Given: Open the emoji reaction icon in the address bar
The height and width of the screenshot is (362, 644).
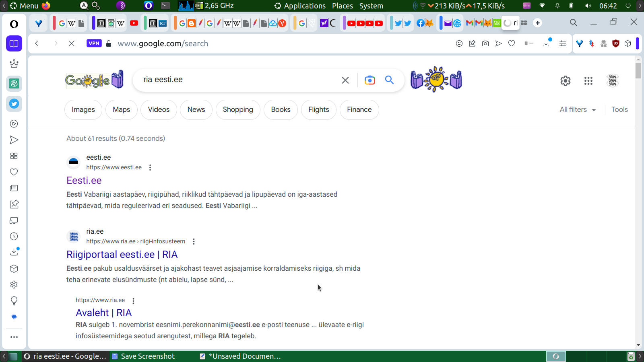Looking at the screenshot, I should coord(459,43).
